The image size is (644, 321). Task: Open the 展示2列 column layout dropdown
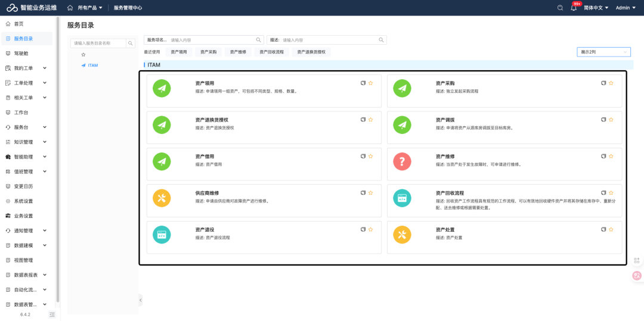pos(603,52)
